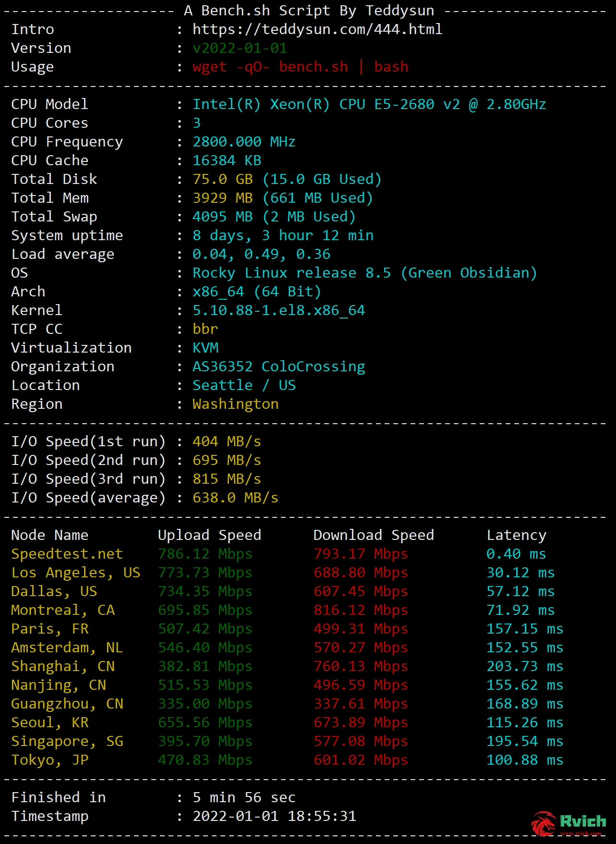The image size is (616, 844).
Task: Click Montreal download speed 816.12 Mbps
Action: [x=361, y=610]
